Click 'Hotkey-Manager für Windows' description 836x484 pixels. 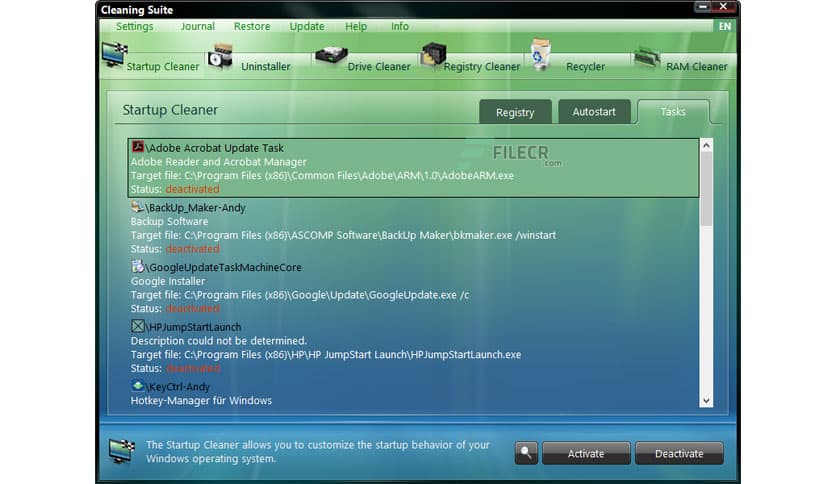202,400
